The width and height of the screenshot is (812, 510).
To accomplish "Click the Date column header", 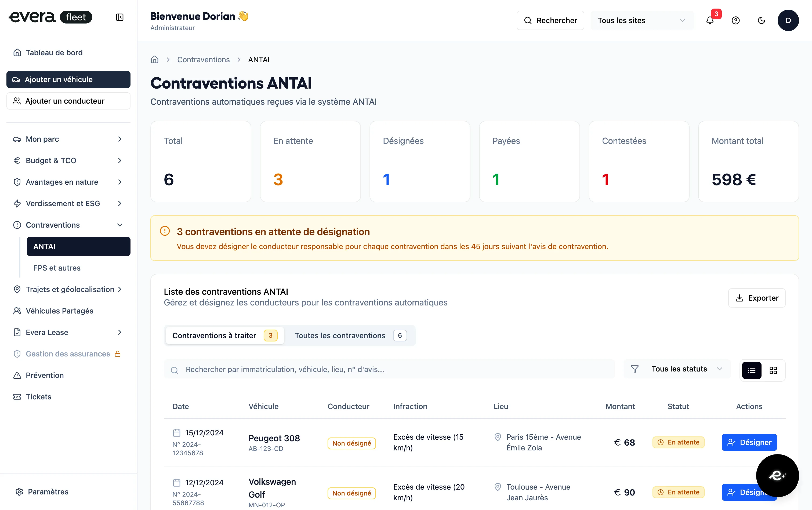I will point(180,406).
